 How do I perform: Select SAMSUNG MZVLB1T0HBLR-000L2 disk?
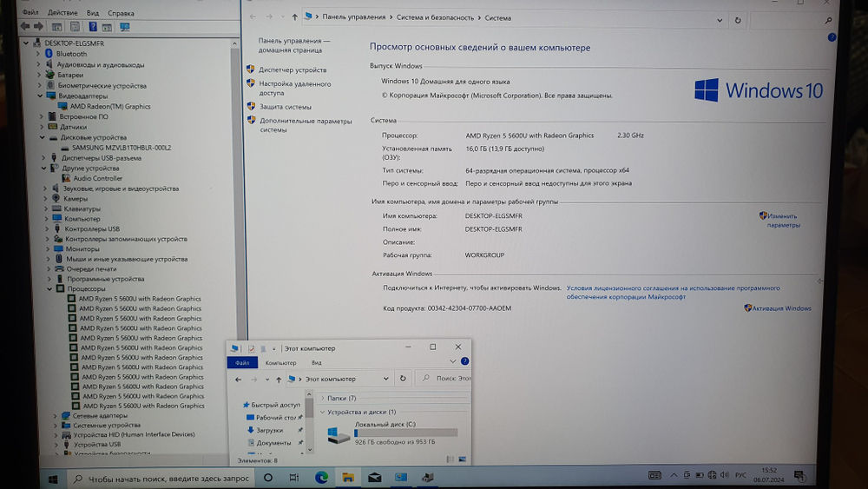pyautogui.click(x=122, y=148)
